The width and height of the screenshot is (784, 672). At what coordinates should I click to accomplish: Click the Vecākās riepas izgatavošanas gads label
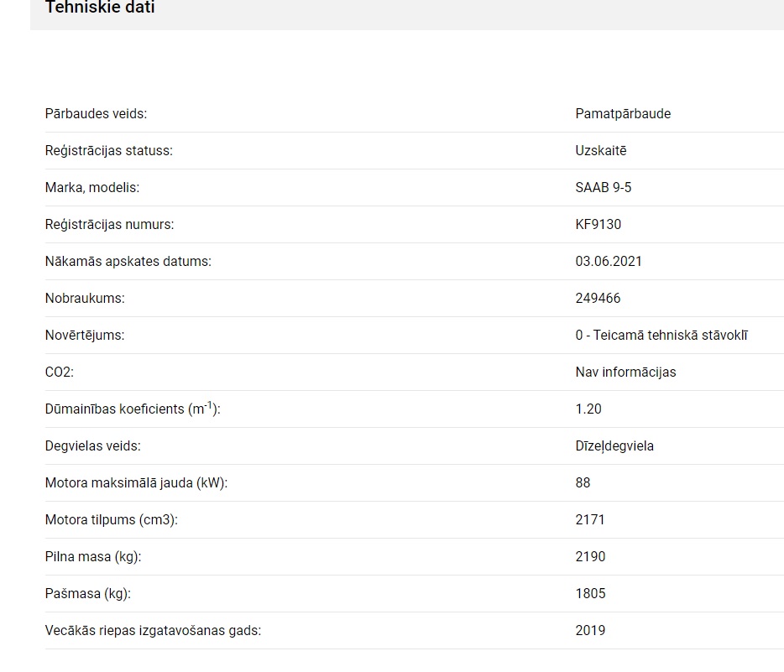153,631
